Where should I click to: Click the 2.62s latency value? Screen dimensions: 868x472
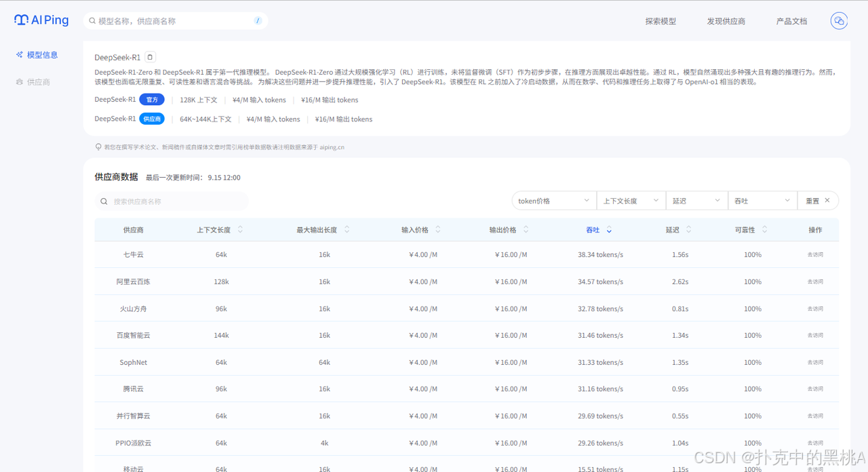680,282
